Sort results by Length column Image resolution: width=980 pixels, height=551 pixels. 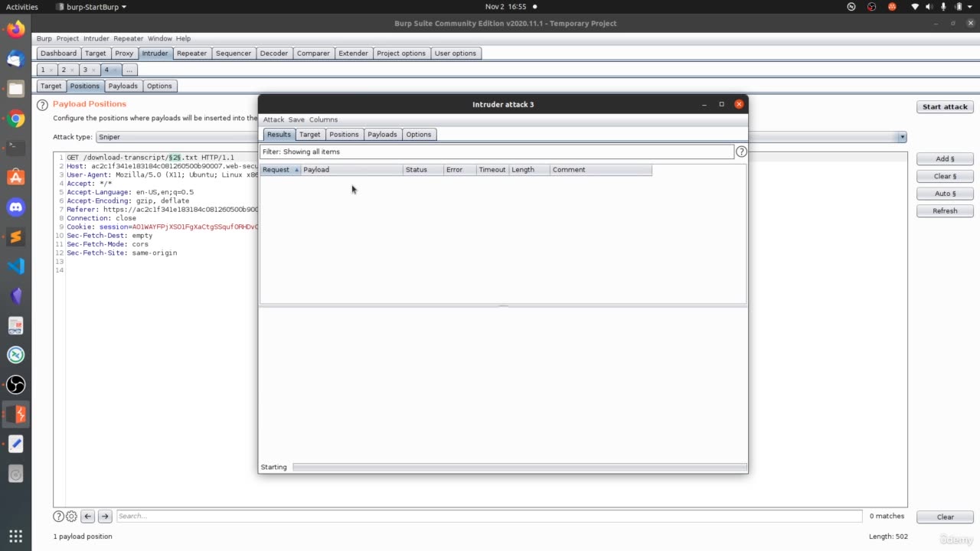click(x=530, y=170)
